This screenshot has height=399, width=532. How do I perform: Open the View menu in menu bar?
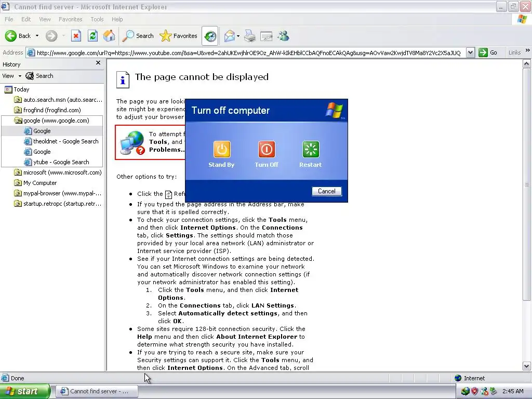coord(45,19)
